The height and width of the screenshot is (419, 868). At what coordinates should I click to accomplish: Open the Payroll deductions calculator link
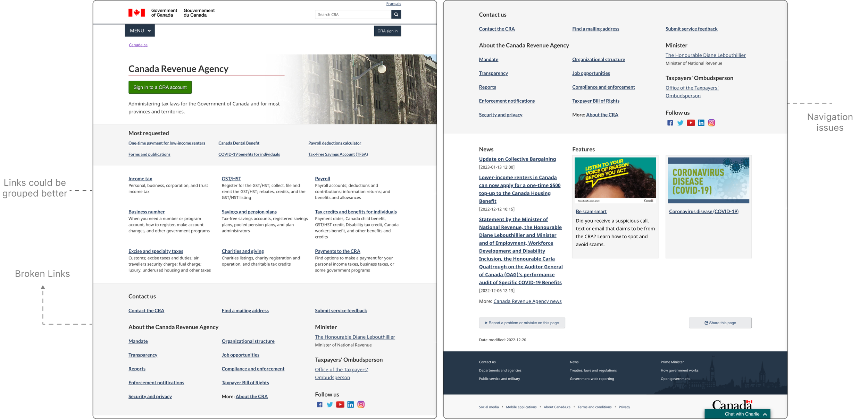(334, 143)
